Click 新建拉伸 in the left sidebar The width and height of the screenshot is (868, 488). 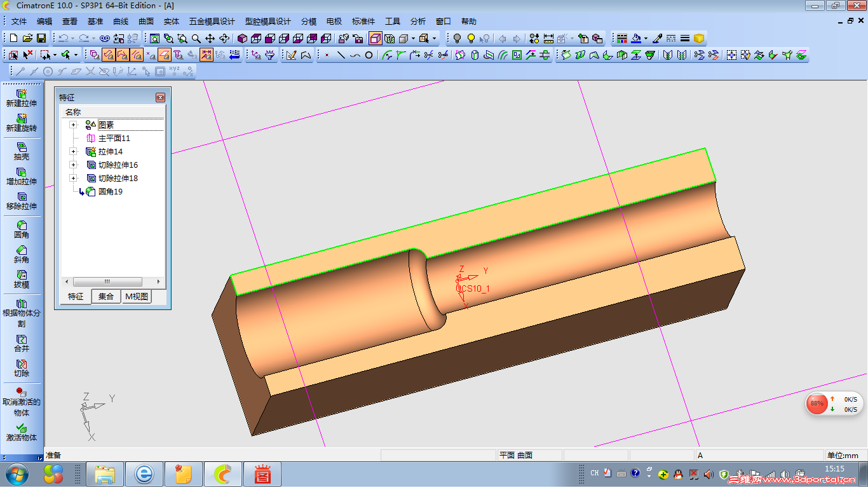(x=22, y=98)
